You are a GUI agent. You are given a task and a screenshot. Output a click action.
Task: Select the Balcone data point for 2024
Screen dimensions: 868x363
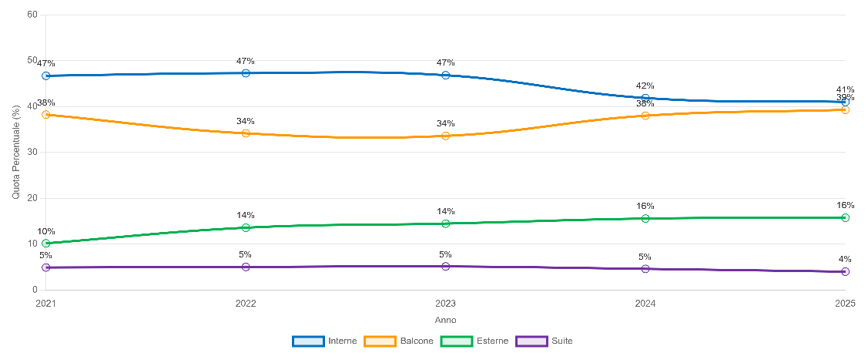tap(645, 116)
